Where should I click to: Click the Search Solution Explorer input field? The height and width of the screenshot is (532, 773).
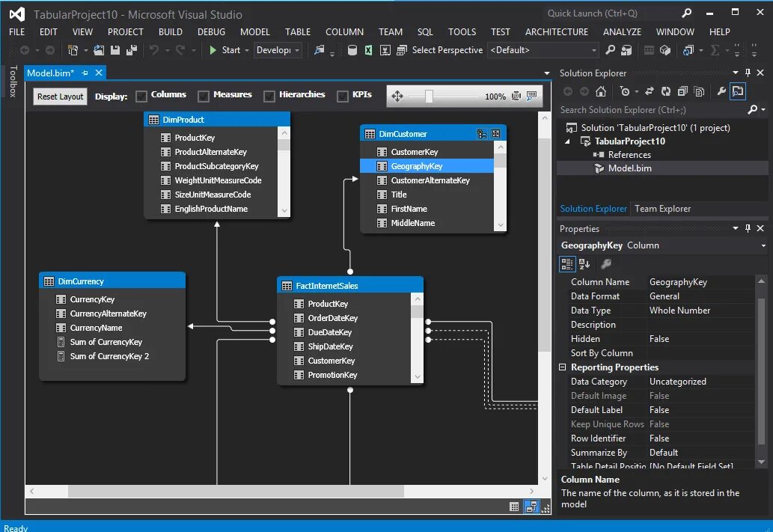pos(653,110)
